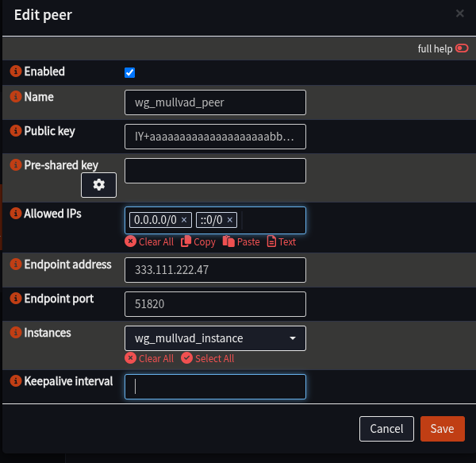Remove the 0.0.0.0/0 allowed IP tag

tap(184, 220)
